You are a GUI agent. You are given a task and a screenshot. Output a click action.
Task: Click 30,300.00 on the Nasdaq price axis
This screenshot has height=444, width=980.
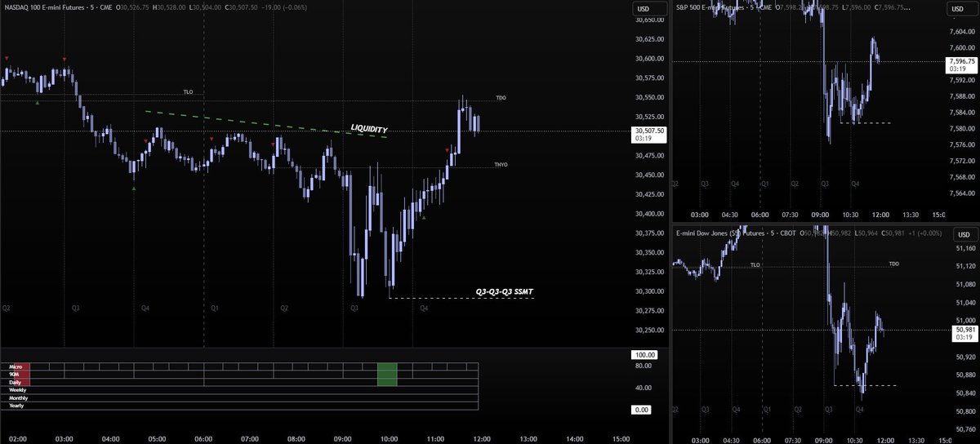pyautogui.click(x=648, y=291)
